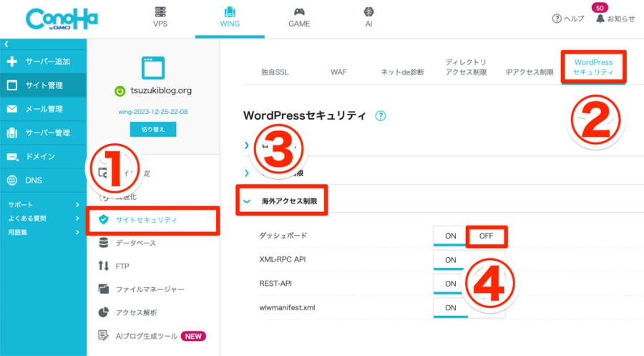Viewport: 644px width, 356px height.
Task: Set XML-RPC API to ON
Action: (x=450, y=260)
